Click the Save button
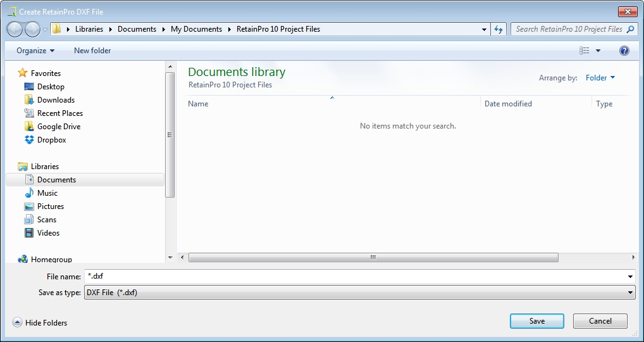The image size is (644, 342). 536,321
